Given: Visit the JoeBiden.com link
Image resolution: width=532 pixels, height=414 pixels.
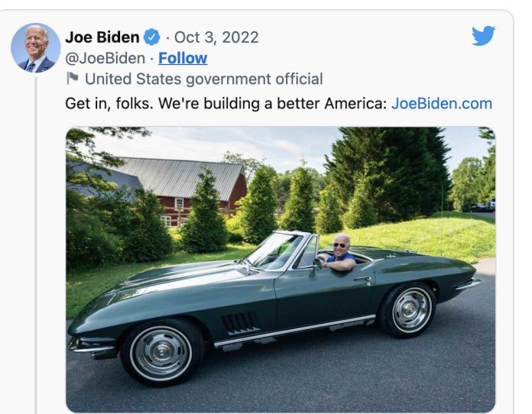Looking at the screenshot, I should pos(441,103).
